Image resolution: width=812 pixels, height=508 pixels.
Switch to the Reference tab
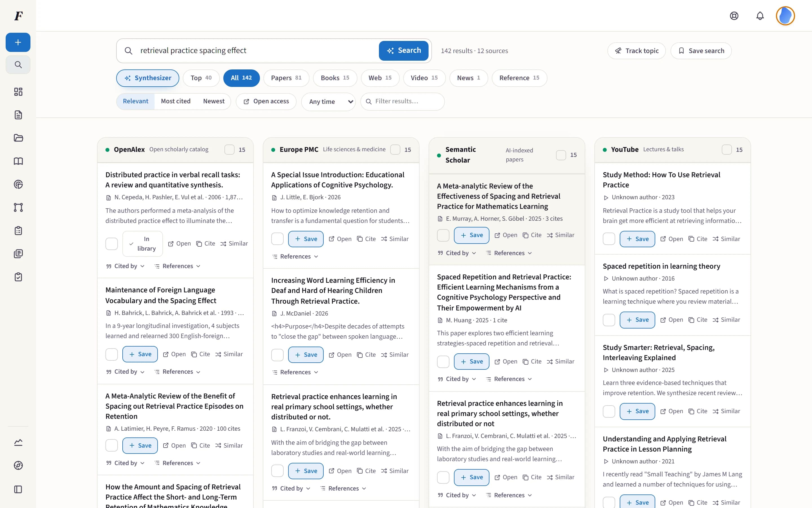(519, 78)
